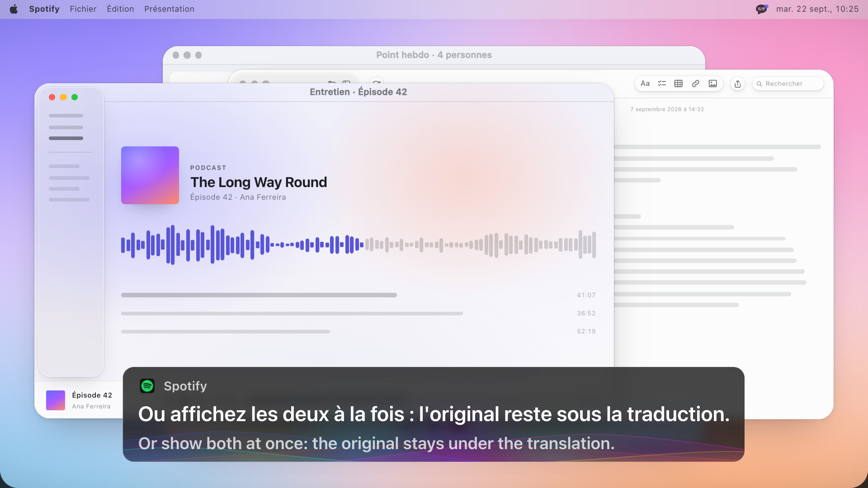Image resolution: width=868 pixels, height=488 pixels.
Task: Click the link icon in the Notes toolbar
Action: point(696,84)
